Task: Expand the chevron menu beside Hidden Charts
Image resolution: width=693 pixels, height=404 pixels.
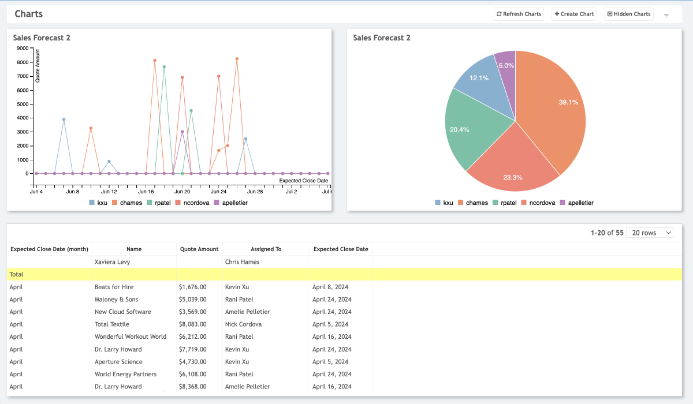Action: [666, 15]
